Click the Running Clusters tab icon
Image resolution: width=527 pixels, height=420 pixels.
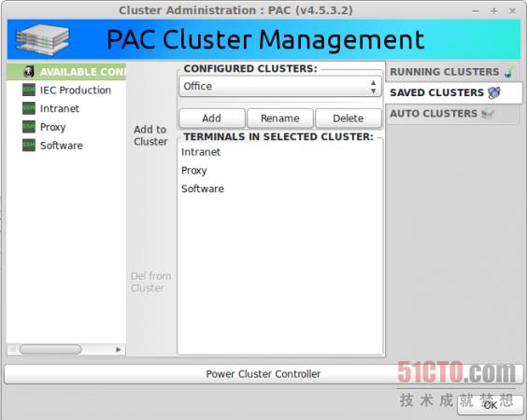(x=509, y=72)
